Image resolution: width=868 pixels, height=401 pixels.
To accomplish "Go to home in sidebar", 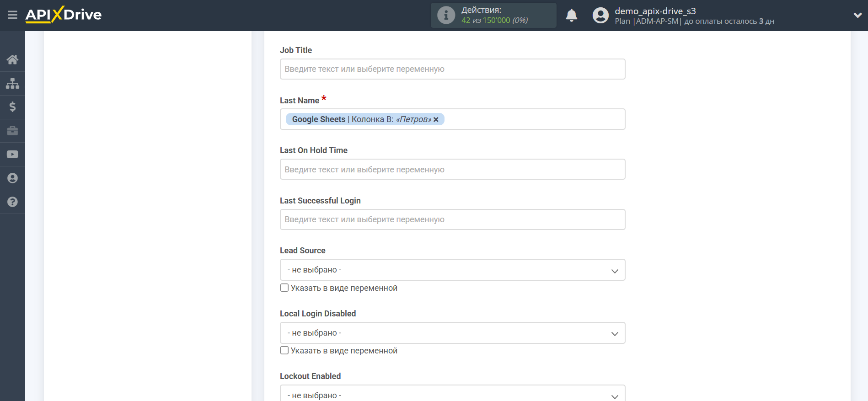I will 12,59.
